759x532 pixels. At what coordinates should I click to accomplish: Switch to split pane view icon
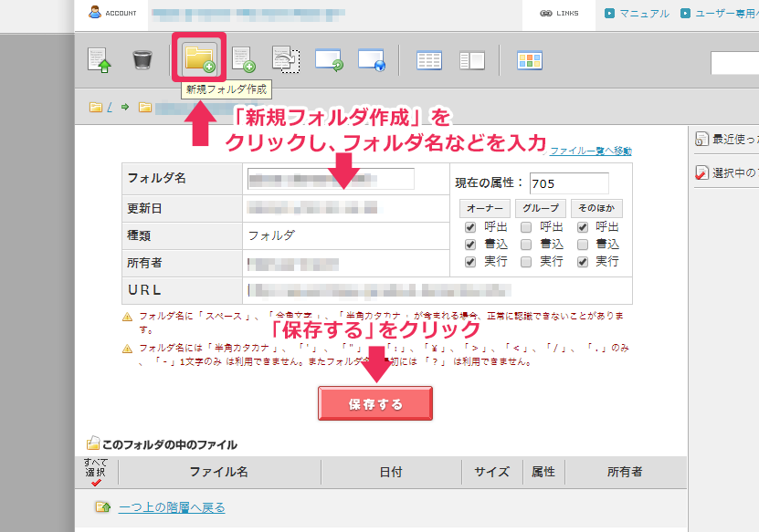(x=472, y=60)
